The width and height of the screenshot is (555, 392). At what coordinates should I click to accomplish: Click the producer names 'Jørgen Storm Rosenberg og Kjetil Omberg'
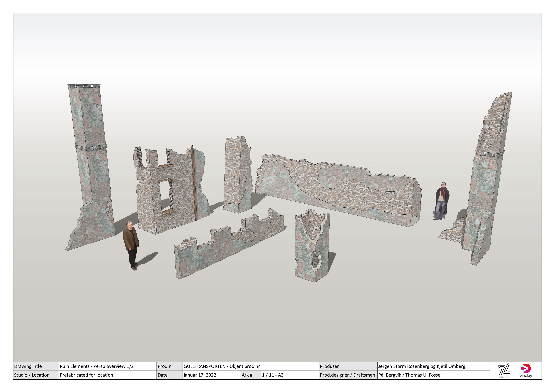click(422, 366)
